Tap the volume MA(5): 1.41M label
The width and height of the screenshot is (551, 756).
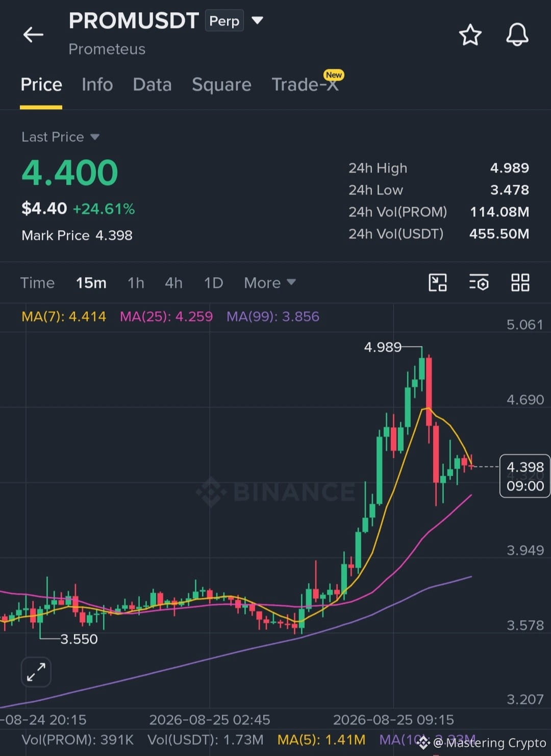(321, 740)
